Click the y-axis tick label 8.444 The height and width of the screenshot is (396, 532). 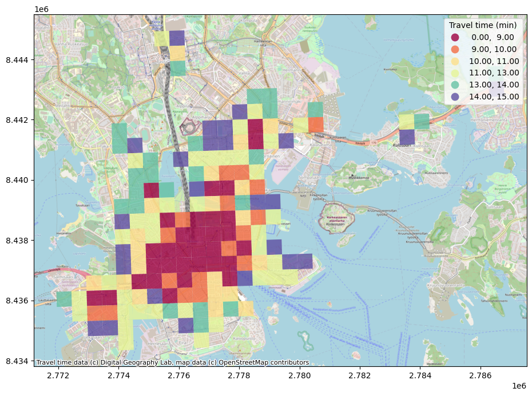(x=18, y=60)
